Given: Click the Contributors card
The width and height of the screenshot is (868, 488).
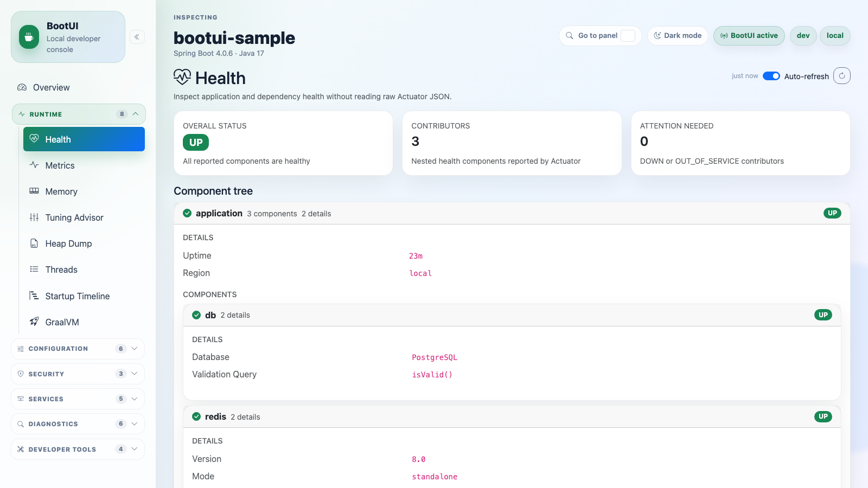Looking at the screenshot, I should (x=512, y=143).
